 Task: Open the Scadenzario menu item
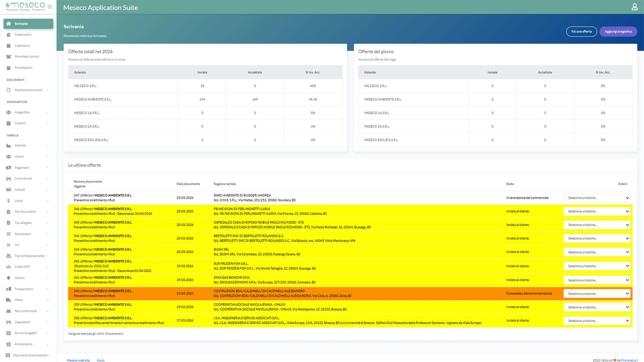pos(28,35)
